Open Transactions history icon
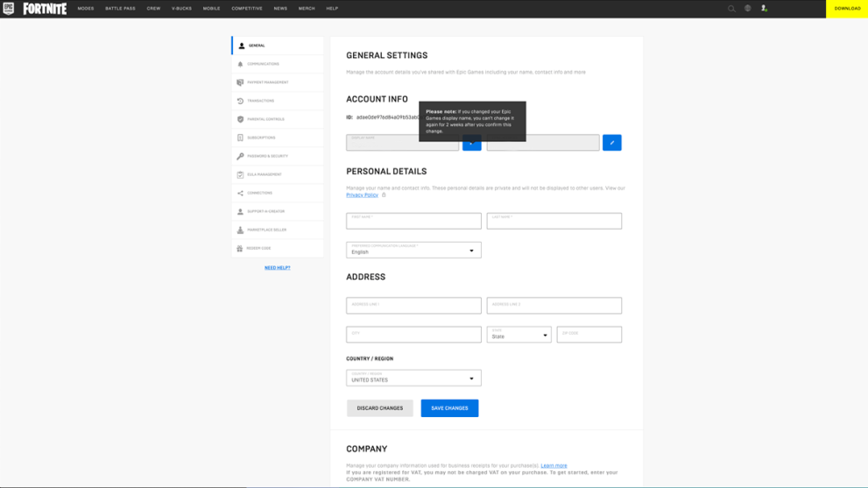 click(x=240, y=101)
